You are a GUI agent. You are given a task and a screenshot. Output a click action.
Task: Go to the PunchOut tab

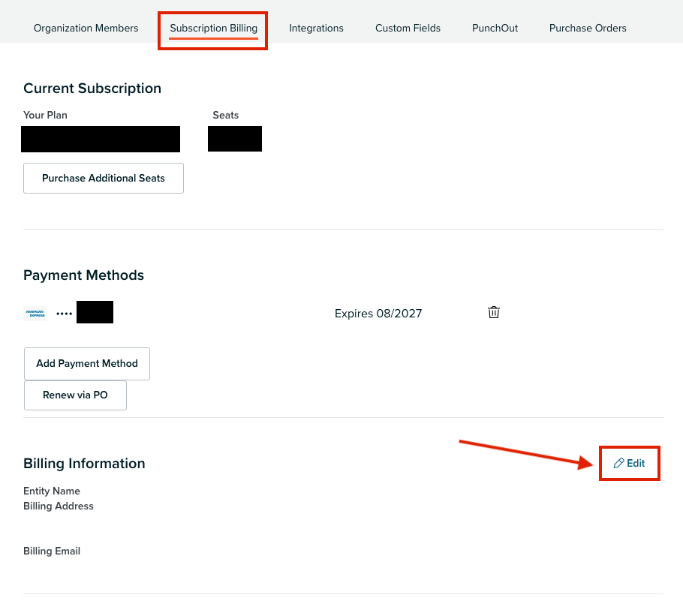tap(495, 28)
